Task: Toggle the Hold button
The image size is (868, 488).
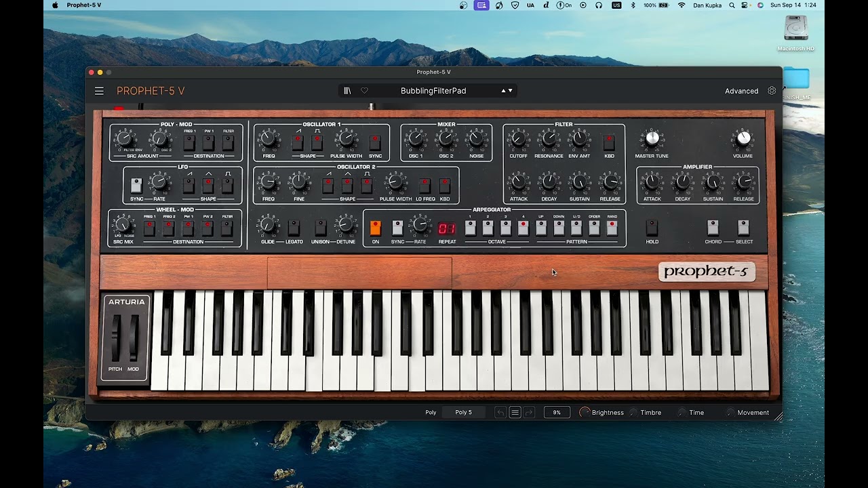Action: point(652,228)
